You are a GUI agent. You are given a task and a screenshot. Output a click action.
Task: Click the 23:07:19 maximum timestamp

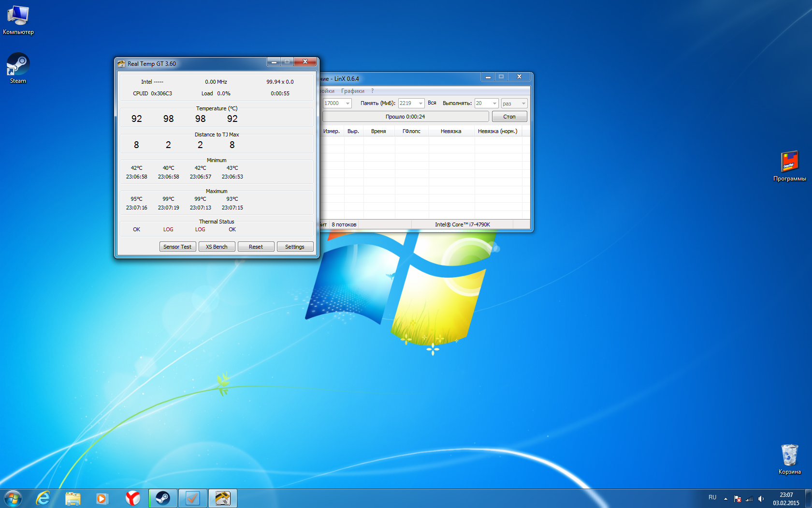168,208
